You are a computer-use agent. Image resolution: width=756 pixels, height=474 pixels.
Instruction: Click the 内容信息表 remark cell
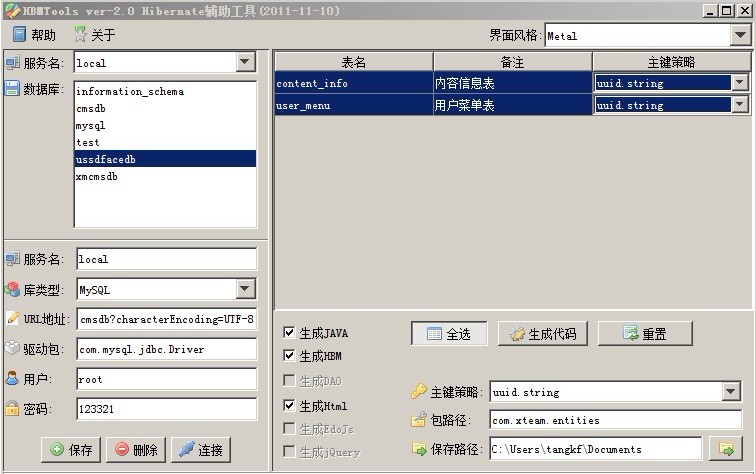(x=513, y=83)
